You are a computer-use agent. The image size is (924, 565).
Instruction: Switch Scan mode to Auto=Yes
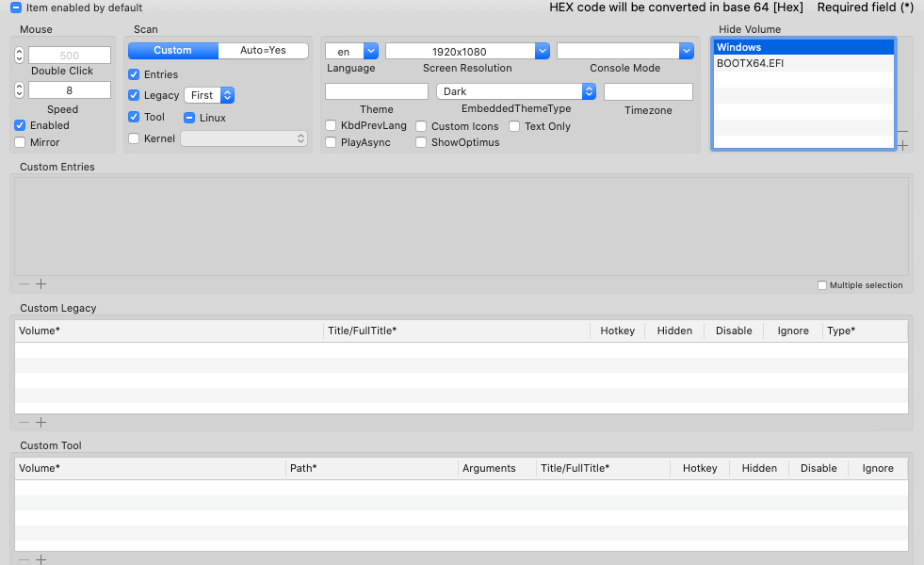[263, 50]
